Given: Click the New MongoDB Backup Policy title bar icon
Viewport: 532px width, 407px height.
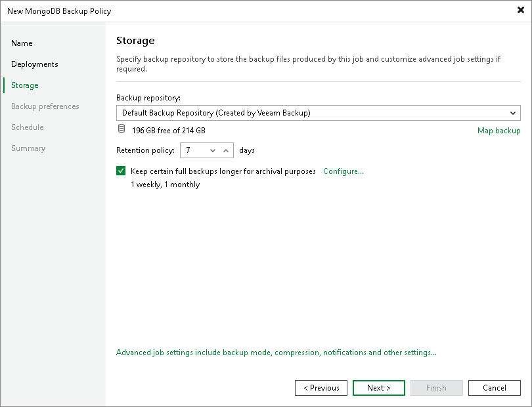Looking at the screenshot, I should click(9, 11).
